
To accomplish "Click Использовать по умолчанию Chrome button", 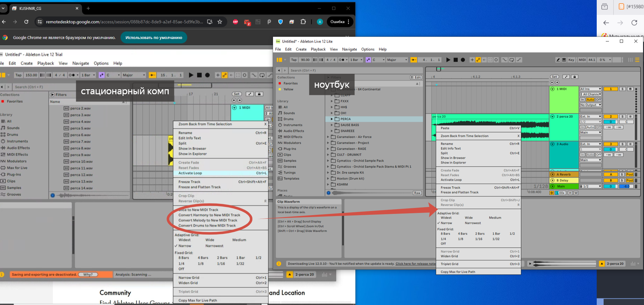I will 154,38.
